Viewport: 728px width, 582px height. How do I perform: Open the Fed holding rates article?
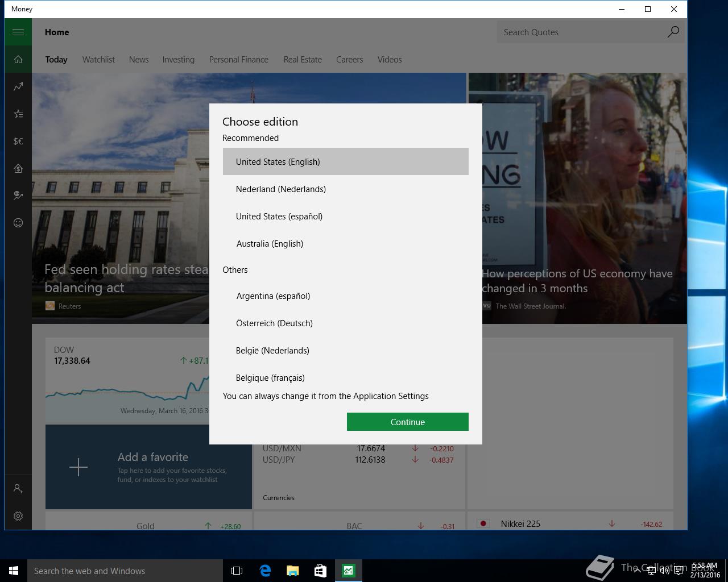(126, 278)
